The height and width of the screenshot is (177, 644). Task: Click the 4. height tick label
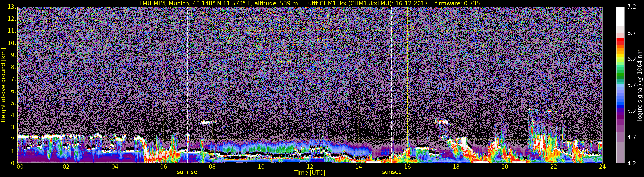pyautogui.click(x=13, y=115)
